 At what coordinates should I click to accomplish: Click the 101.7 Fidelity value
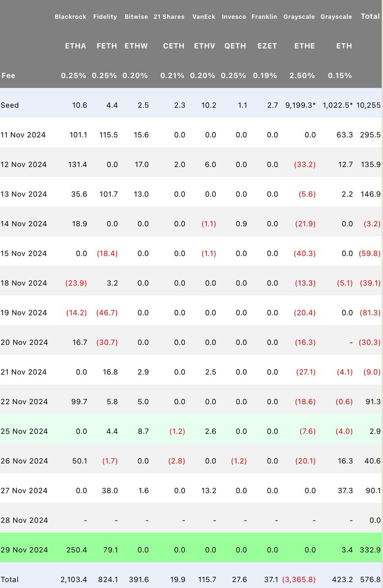(x=108, y=194)
